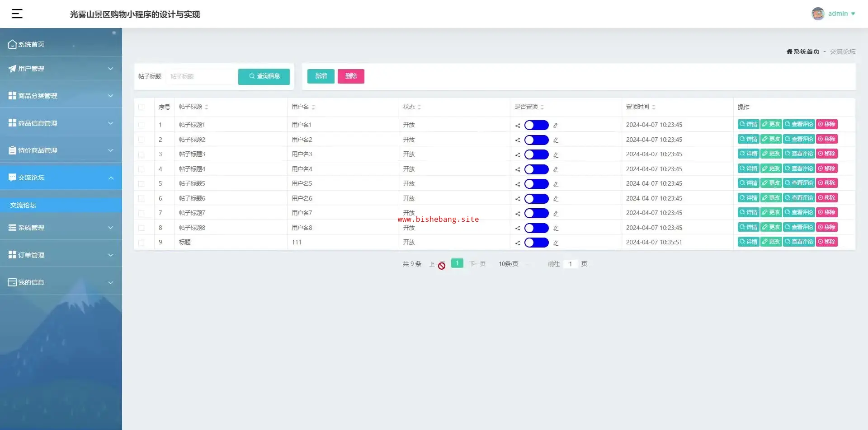Click the 新增 button

click(321, 76)
